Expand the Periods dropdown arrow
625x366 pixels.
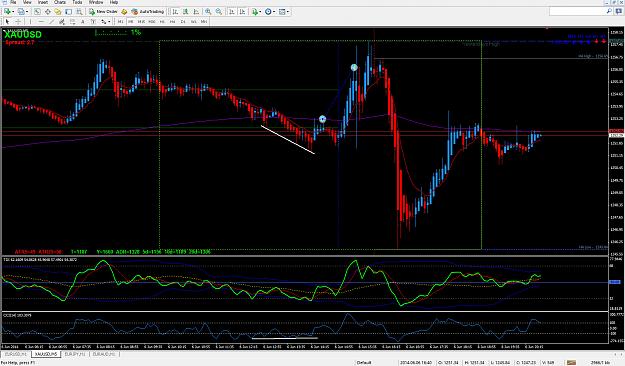pos(274,12)
